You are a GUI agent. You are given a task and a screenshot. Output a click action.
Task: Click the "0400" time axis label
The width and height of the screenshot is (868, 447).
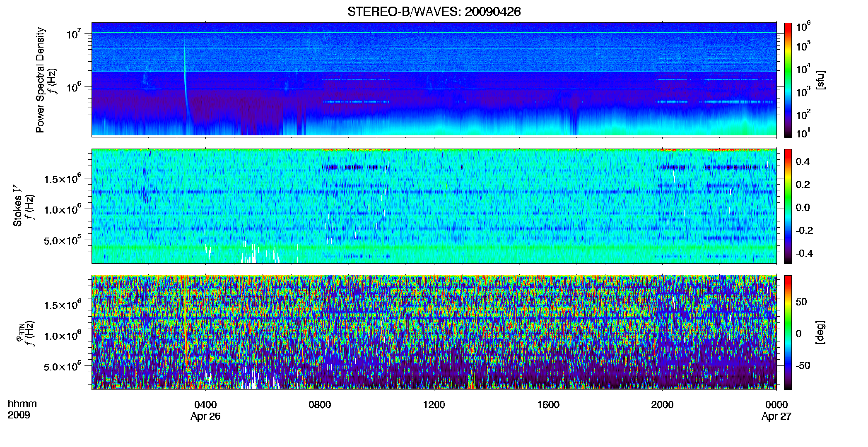tap(206, 405)
